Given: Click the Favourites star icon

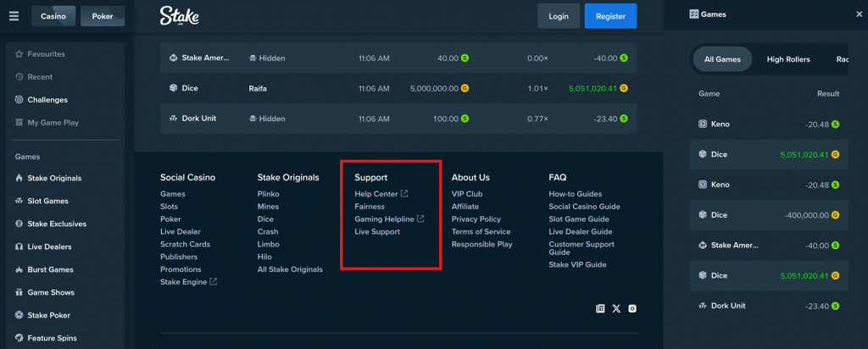Looking at the screenshot, I should pyautogui.click(x=19, y=54).
